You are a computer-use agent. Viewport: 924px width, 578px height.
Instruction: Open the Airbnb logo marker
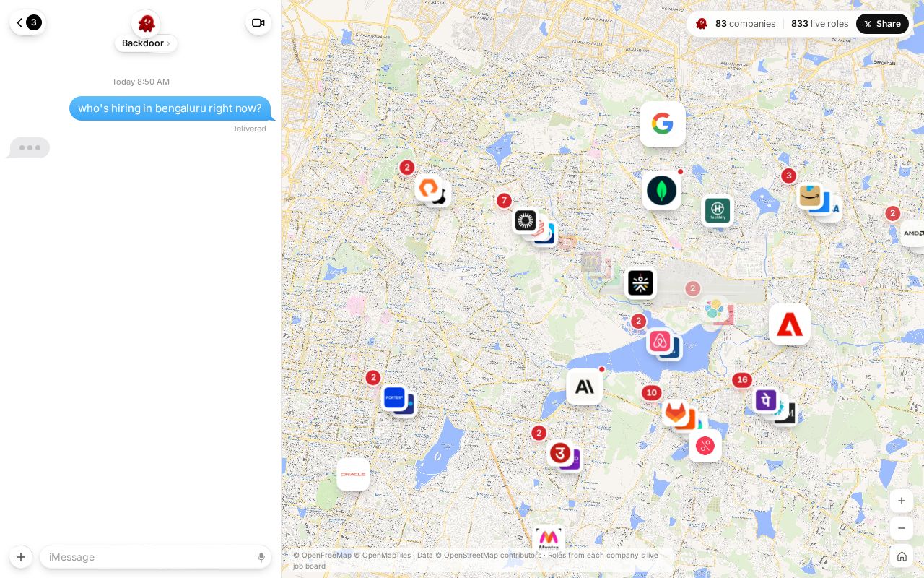coord(660,341)
